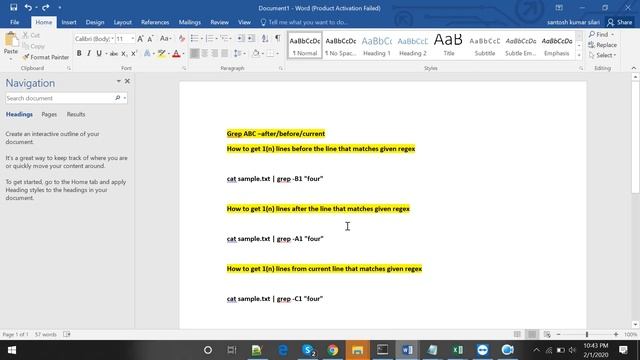640x360 pixels.
Task: Decrease paragraph indent
Action: click(241, 38)
